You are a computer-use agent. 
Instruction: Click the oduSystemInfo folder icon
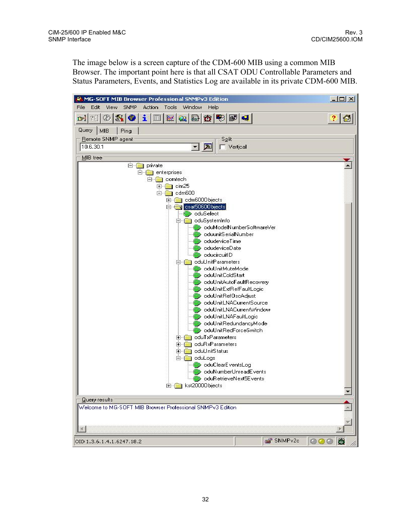(x=188, y=221)
